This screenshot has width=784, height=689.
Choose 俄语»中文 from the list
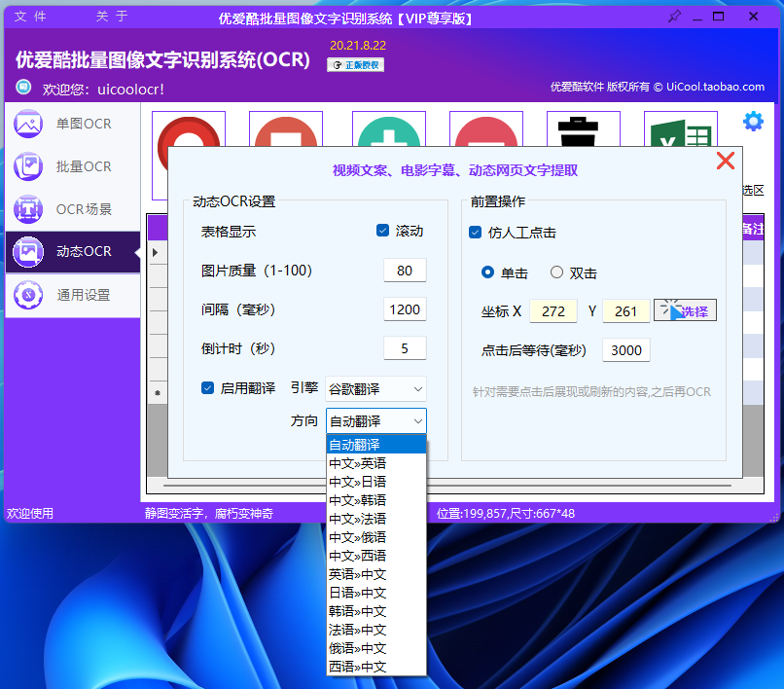376,648
